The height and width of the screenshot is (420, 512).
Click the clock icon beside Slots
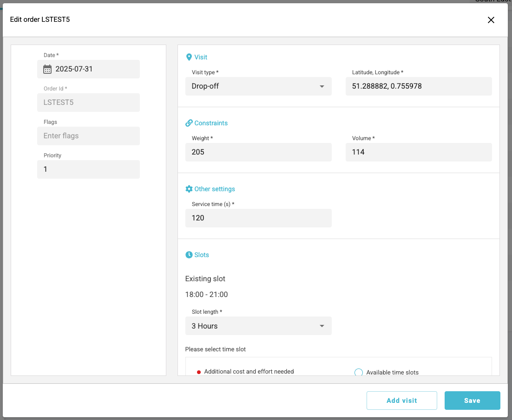tap(189, 255)
